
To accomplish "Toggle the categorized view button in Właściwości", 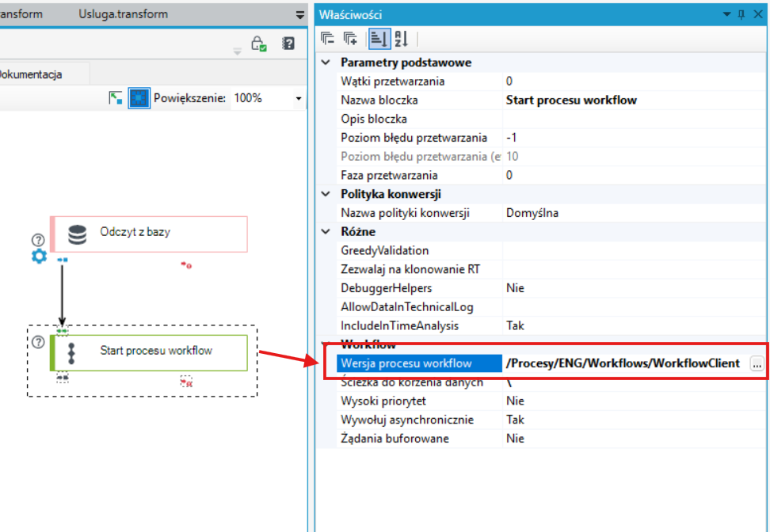I will pos(379,39).
